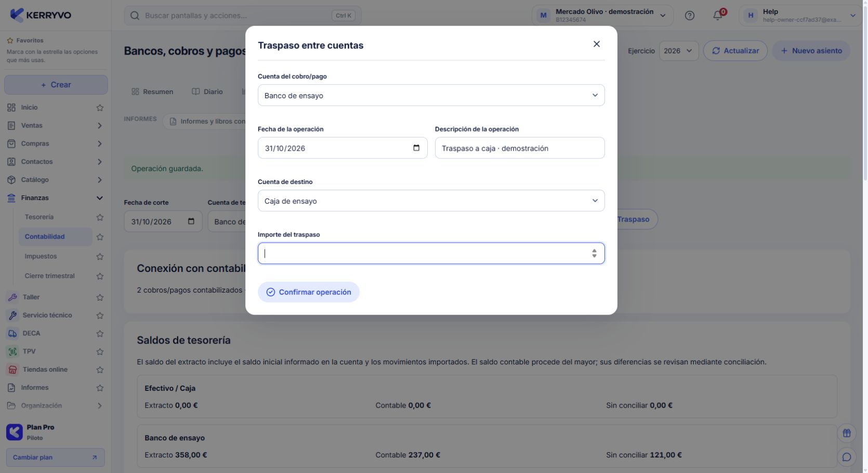The image size is (868, 473).
Task: Click the TPV icon in sidebar
Action: pyautogui.click(x=12, y=352)
